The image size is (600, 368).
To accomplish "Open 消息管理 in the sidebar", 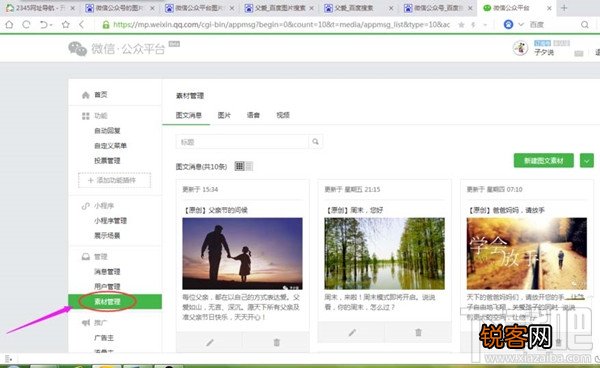I will [x=107, y=272].
